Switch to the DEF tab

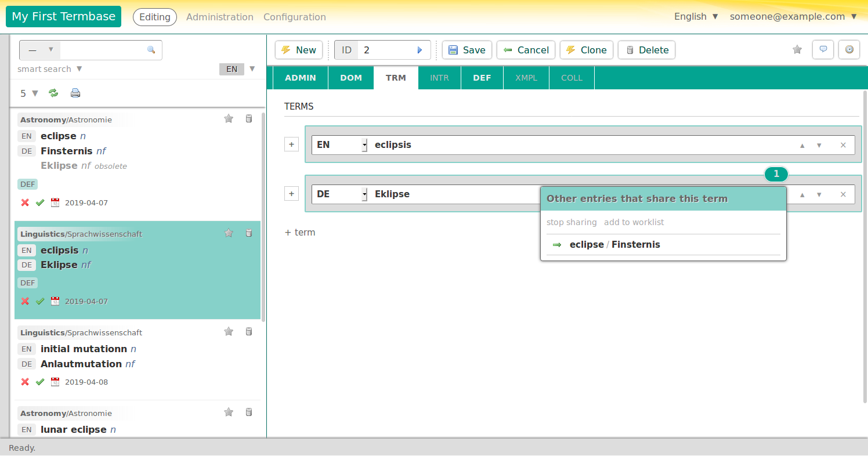pyautogui.click(x=482, y=78)
